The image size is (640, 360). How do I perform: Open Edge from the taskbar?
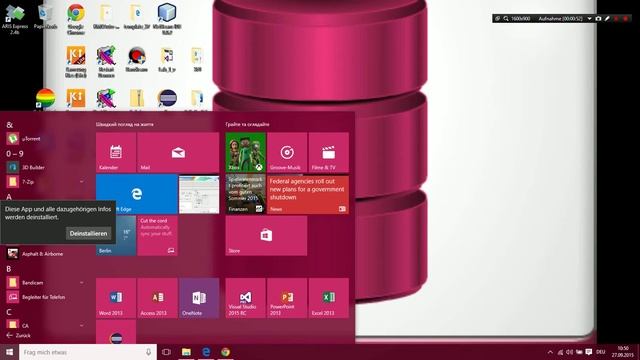206,352
